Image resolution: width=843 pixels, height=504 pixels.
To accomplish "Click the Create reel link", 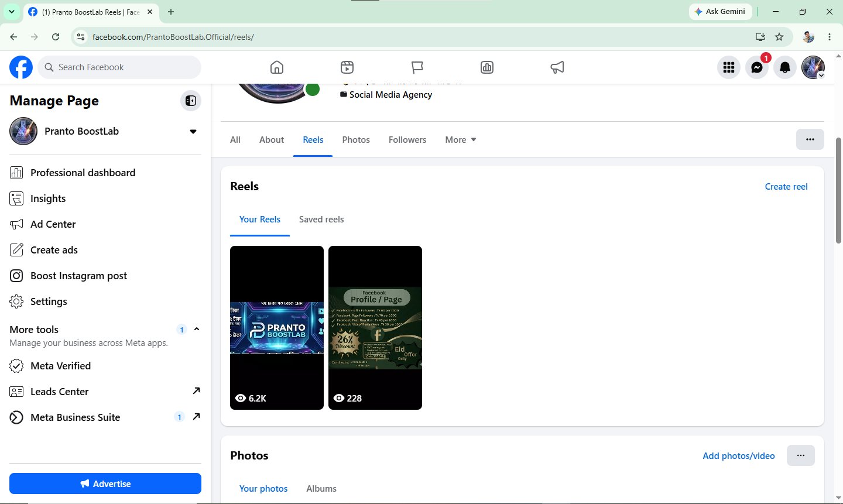I will coord(786,187).
